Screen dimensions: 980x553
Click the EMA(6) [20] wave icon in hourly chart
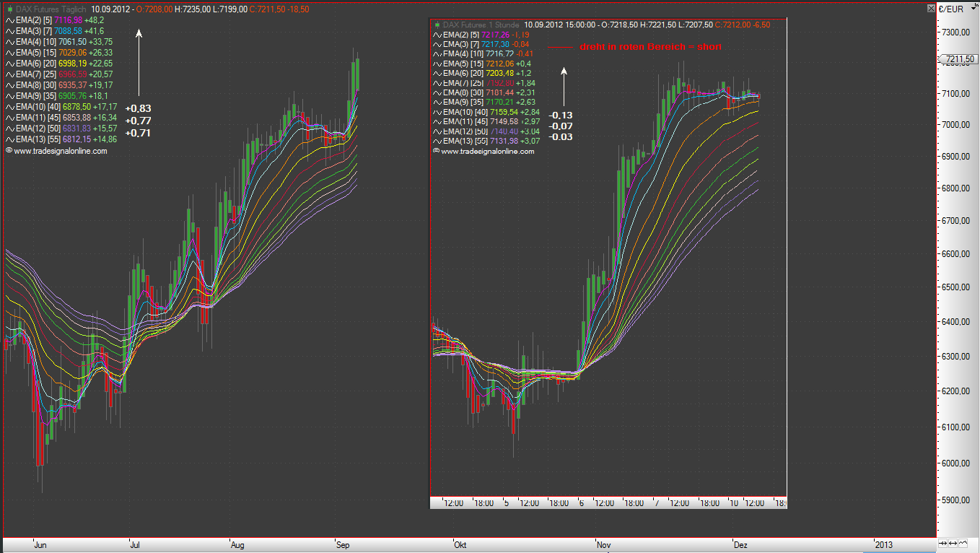tap(437, 73)
